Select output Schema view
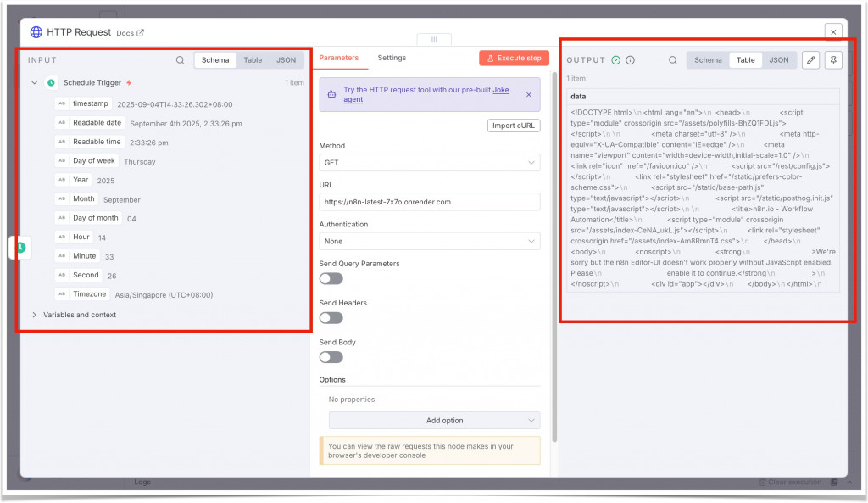This screenshot has width=868, height=503. (x=708, y=60)
